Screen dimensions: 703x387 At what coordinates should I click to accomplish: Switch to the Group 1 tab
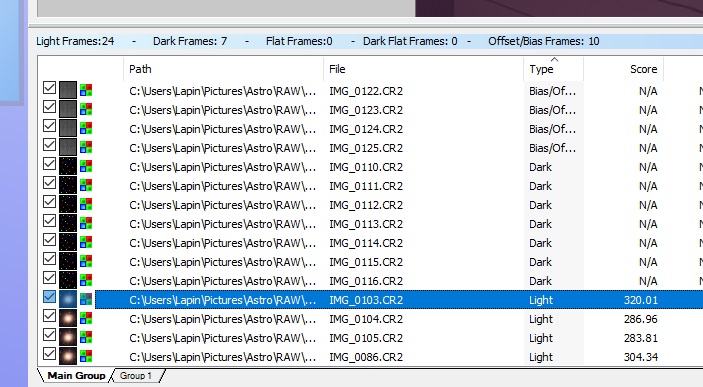(136, 375)
